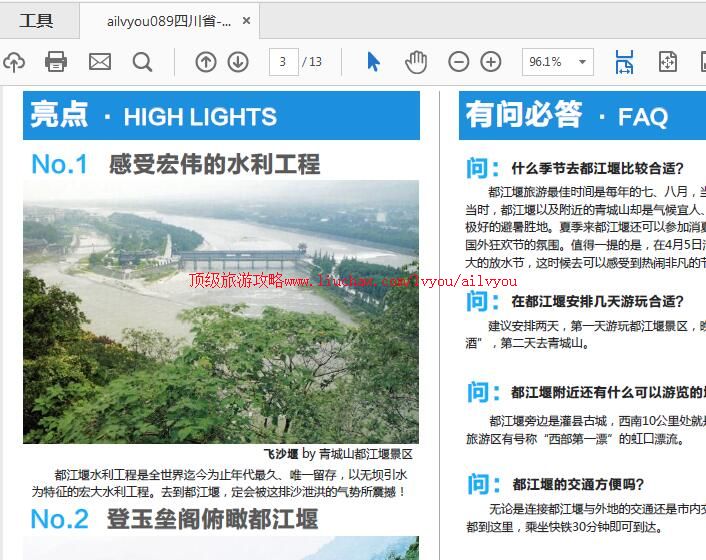
Task: Click the red watermark link text
Action: click(353, 282)
